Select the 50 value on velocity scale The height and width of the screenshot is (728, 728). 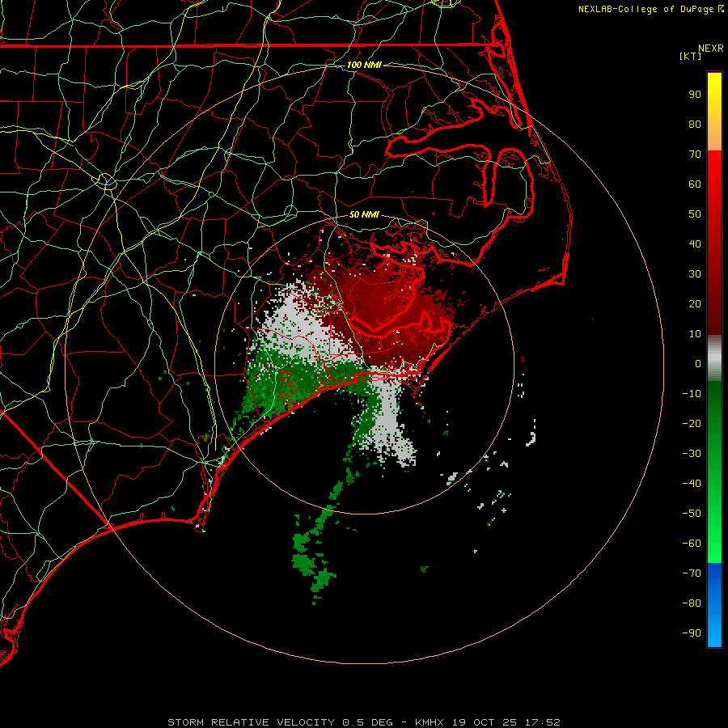695,214
